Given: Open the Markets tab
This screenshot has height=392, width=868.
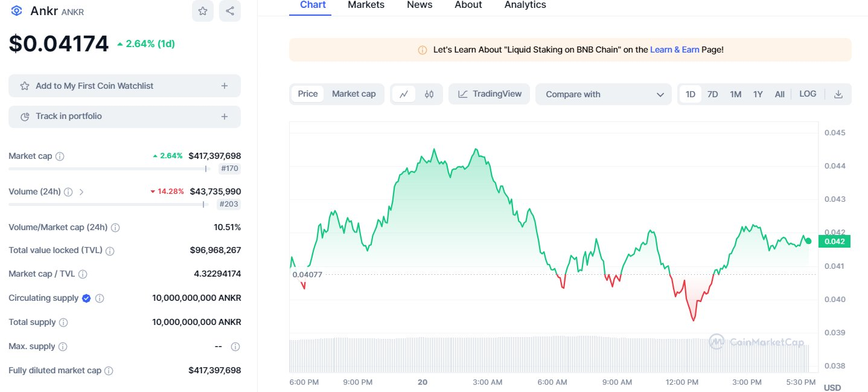Looking at the screenshot, I should tap(366, 5).
